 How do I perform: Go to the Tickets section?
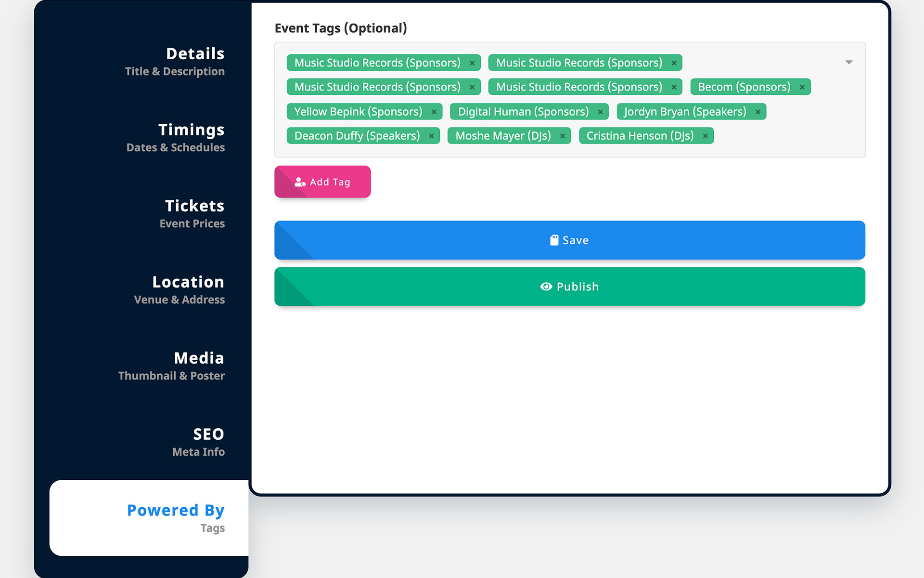tap(192, 213)
